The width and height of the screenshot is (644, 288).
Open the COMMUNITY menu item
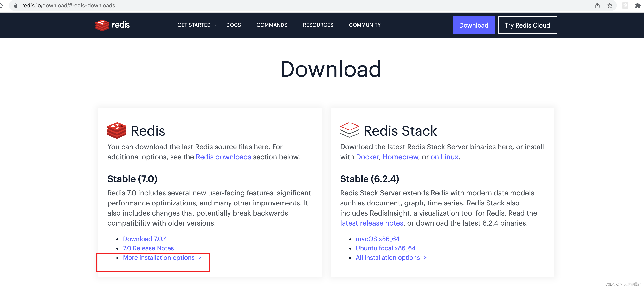(365, 25)
